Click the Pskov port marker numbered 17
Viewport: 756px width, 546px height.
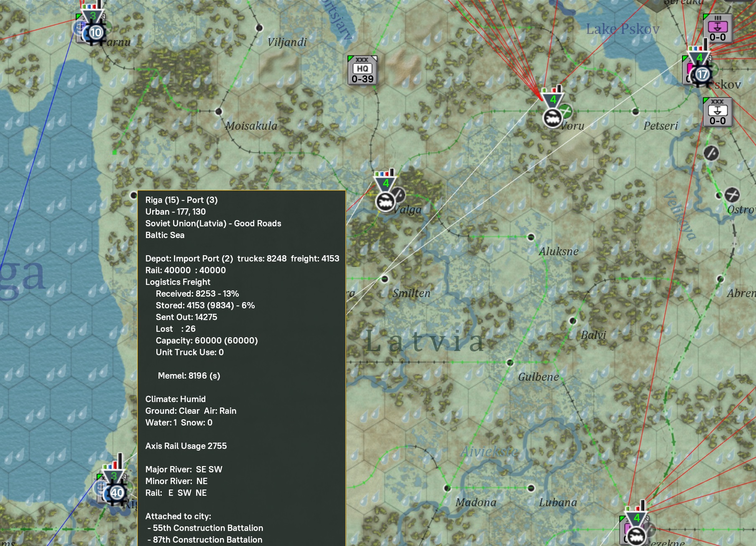click(702, 74)
